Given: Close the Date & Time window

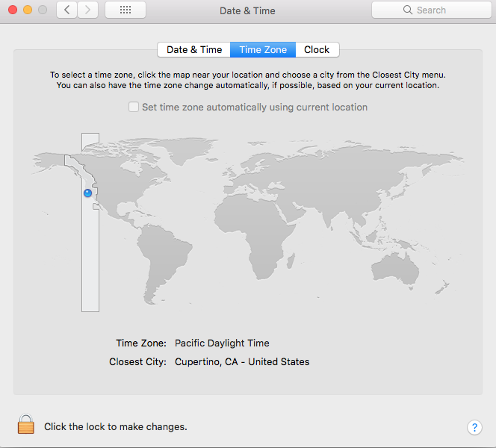Looking at the screenshot, I should (13, 10).
